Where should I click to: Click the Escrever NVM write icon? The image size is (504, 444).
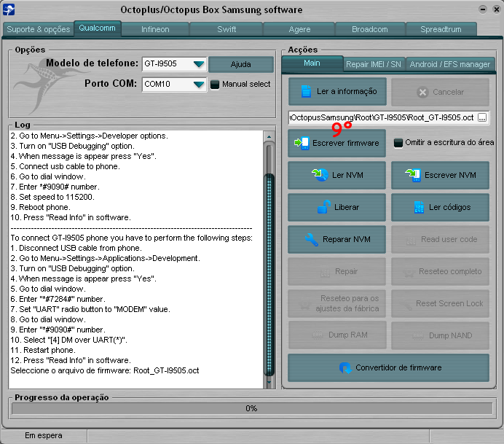click(x=413, y=175)
